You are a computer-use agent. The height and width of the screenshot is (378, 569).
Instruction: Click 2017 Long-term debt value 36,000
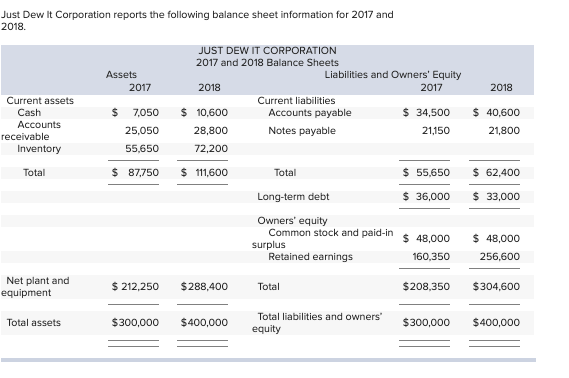click(433, 197)
